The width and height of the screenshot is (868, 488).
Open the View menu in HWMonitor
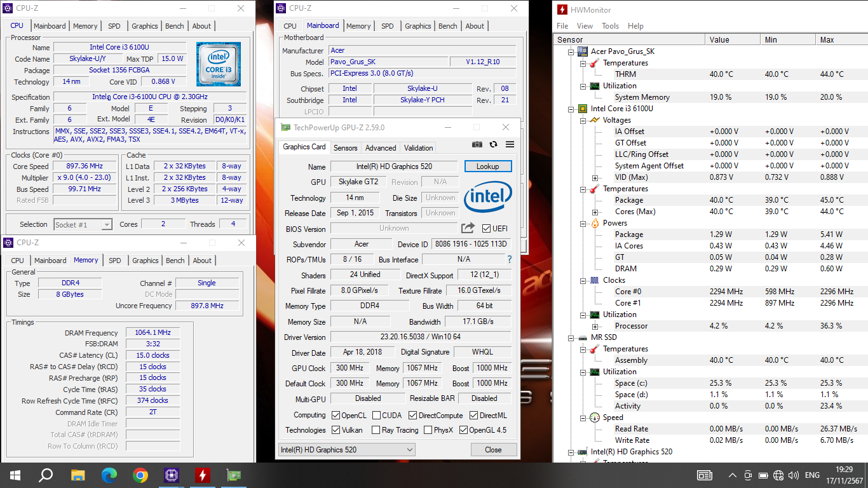point(585,26)
